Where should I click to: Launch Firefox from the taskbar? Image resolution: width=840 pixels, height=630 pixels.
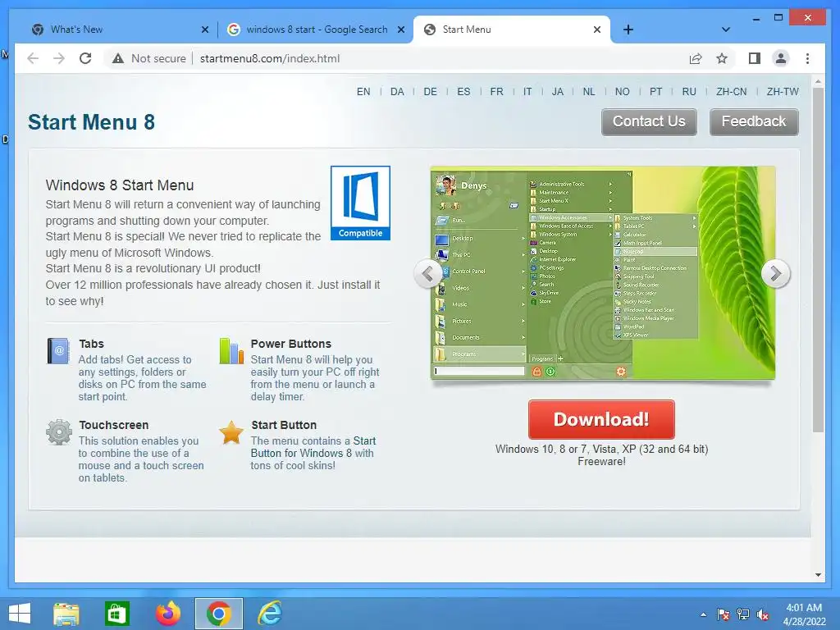click(167, 614)
